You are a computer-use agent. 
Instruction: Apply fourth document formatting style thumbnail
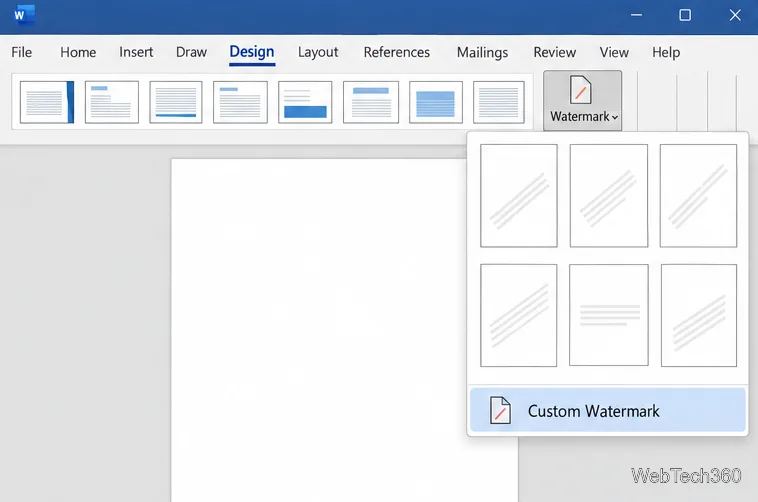240,102
